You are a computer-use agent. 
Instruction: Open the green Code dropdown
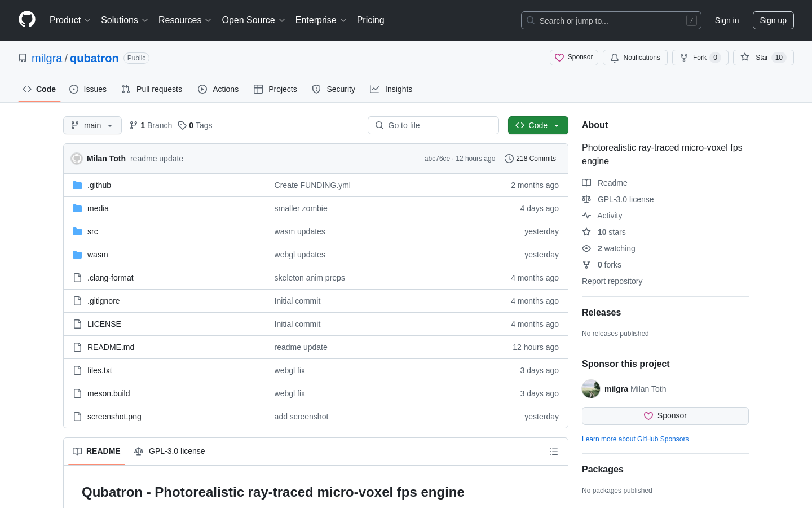click(x=538, y=125)
